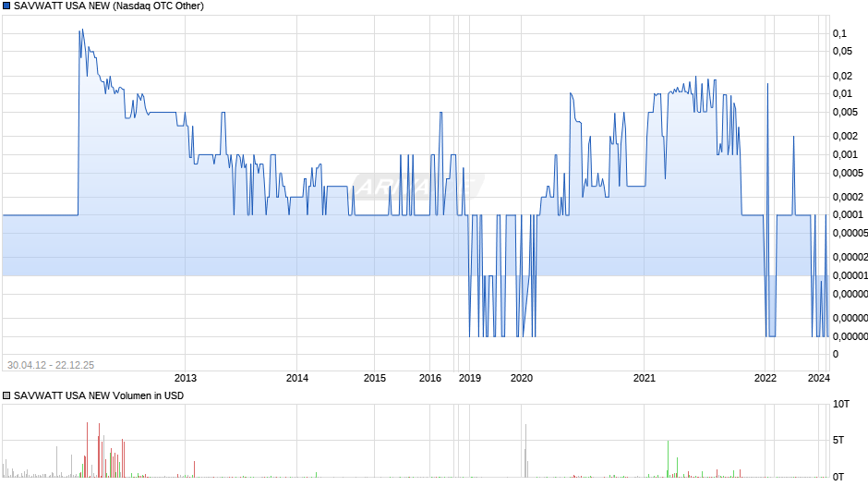This screenshot has height=486, width=868.
Task: Click the chart title 'SAVWATT USA NEW (Nasdaq OTC Other)'
Action: click(x=109, y=6)
